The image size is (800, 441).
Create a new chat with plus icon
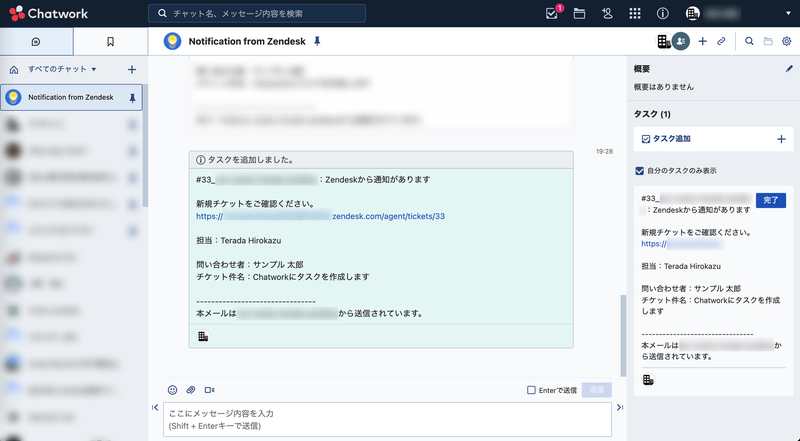pos(132,69)
